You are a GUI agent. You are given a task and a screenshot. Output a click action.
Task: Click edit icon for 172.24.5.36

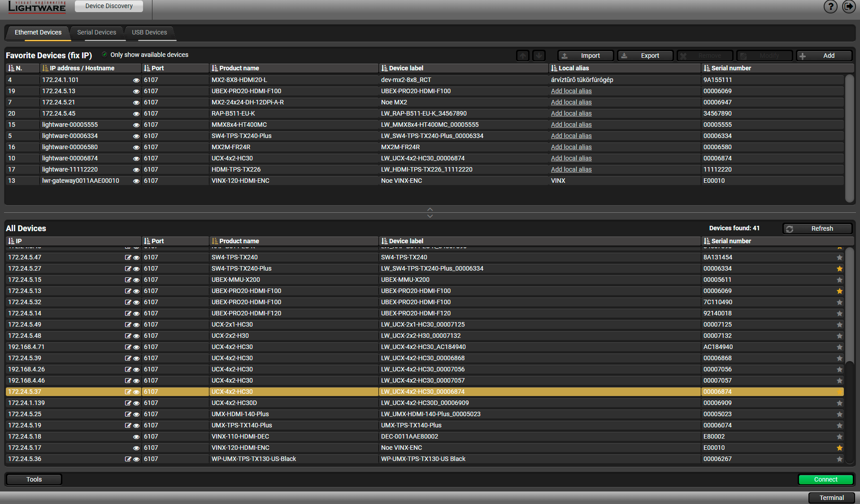(x=128, y=459)
